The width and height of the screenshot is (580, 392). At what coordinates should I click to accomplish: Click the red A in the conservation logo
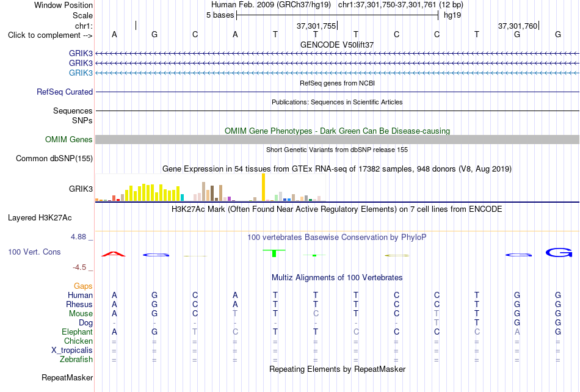coord(114,254)
